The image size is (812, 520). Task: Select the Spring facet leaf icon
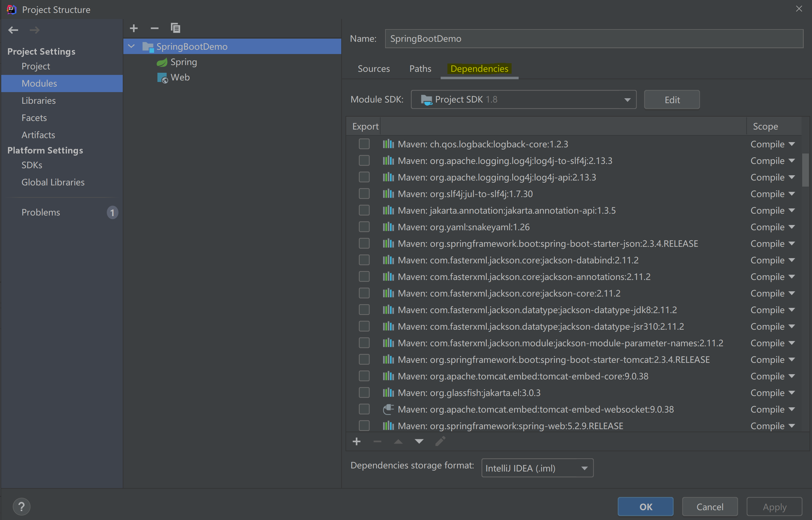162,62
